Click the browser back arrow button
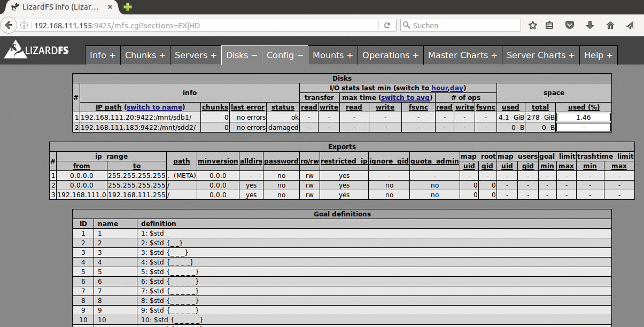The width and height of the screenshot is (644, 327). point(9,25)
